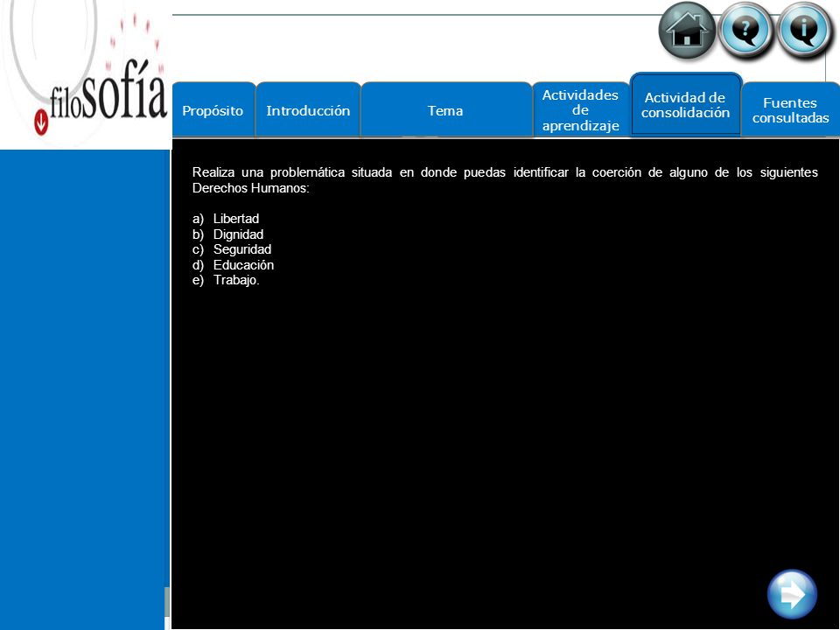
Task: Open the help question mark icon
Action: [x=745, y=30]
